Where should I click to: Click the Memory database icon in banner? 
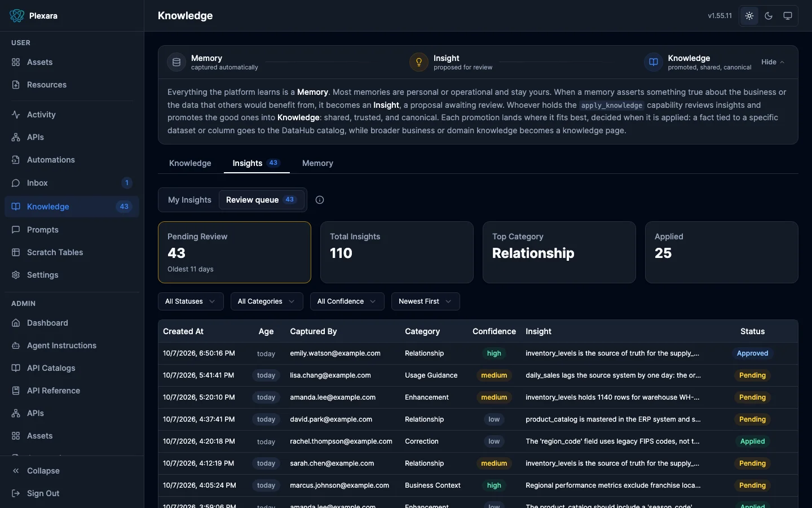pyautogui.click(x=176, y=62)
